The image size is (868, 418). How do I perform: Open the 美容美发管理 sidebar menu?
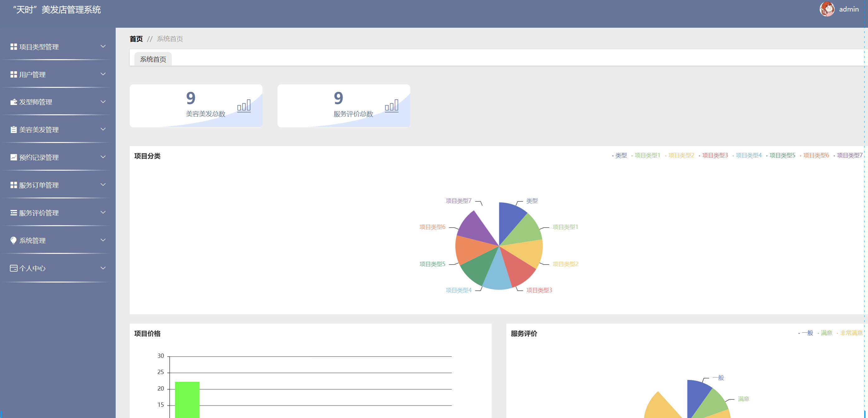39,130
